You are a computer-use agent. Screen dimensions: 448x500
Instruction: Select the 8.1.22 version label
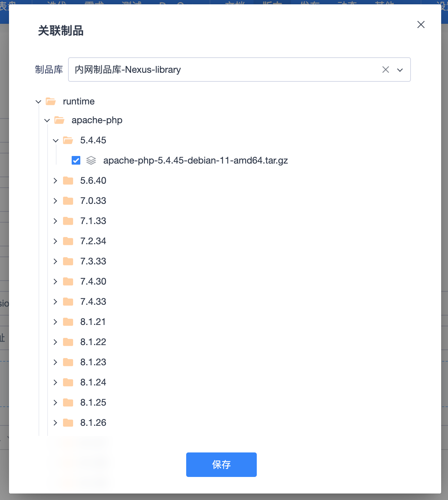[93, 342]
